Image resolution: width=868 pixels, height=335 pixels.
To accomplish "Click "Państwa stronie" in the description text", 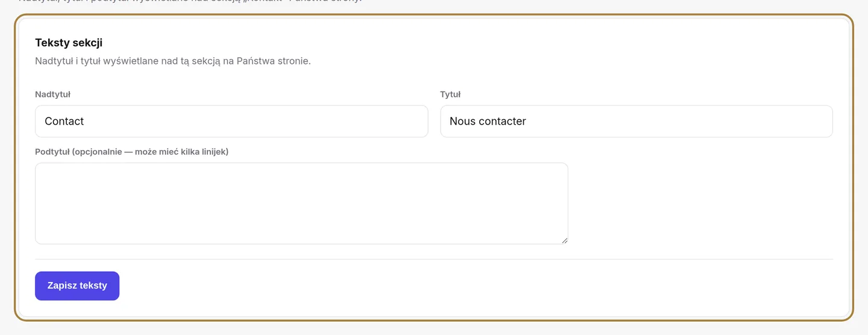I will tap(274, 61).
